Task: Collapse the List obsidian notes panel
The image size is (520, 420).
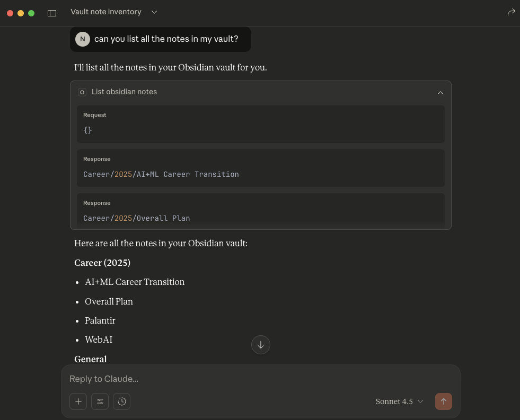Action: click(x=440, y=92)
